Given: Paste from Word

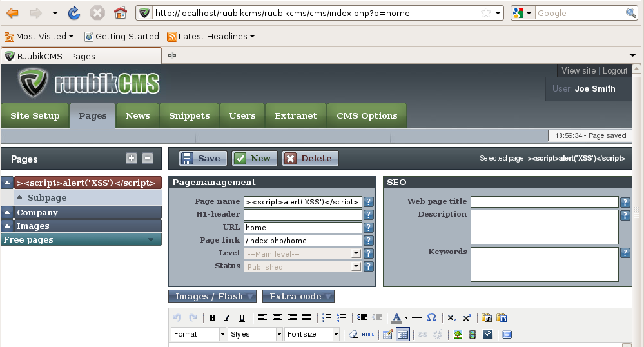Looking at the screenshot, I should point(502,318).
